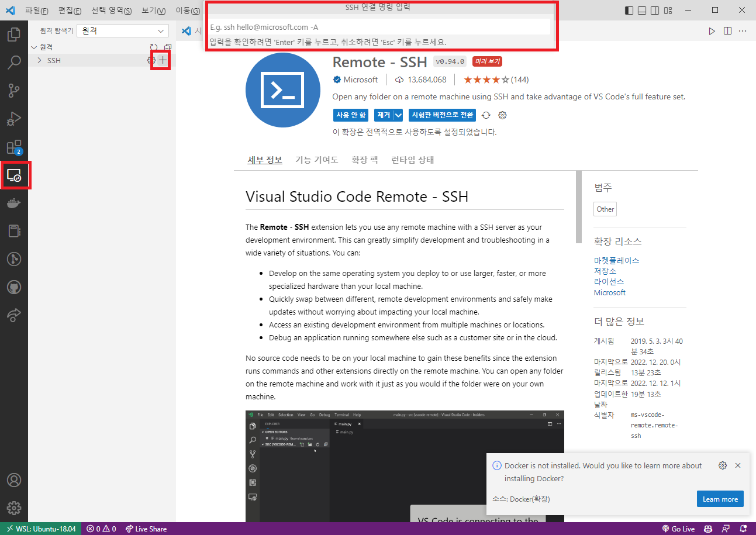Viewport: 756px width, 535px height.
Task: Open the notebook-style icon below Docker
Action: (x=13, y=231)
